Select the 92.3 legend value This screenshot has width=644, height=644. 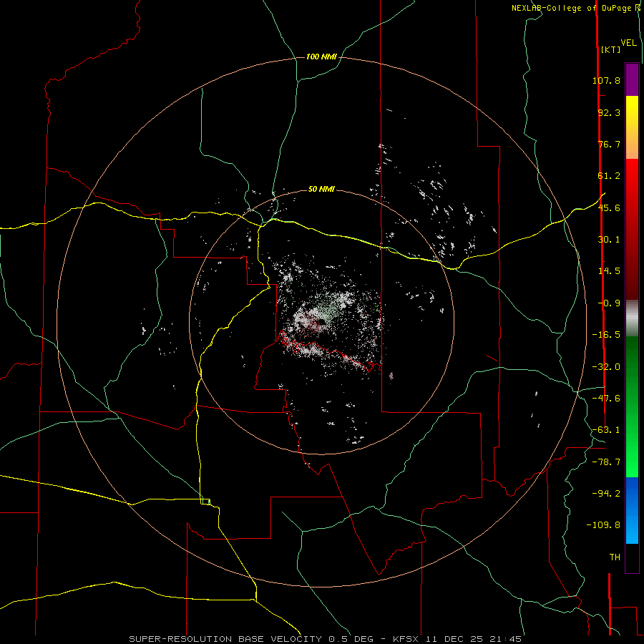pos(609,112)
